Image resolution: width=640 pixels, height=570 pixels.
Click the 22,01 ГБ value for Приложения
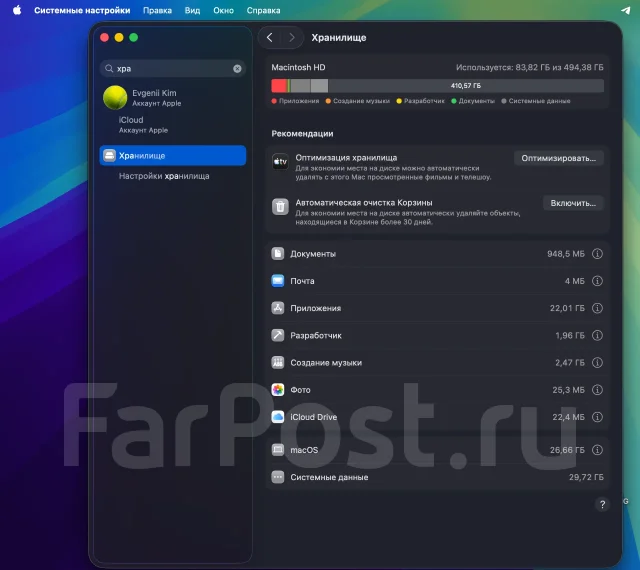tap(567, 308)
